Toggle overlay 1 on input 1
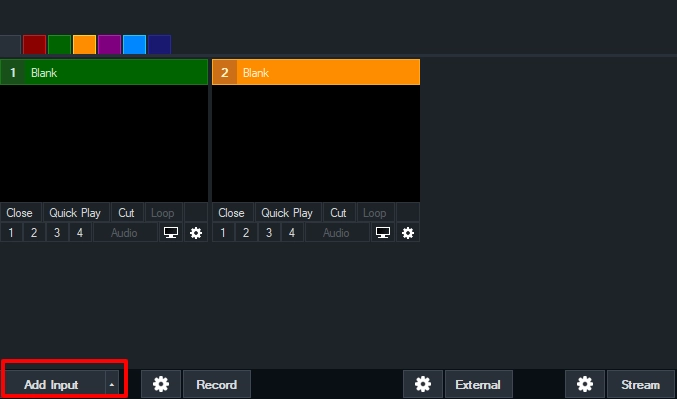 [11, 233]
